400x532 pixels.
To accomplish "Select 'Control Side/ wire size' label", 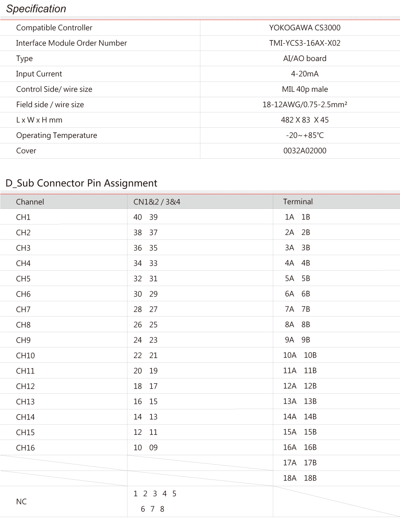I will point(54,89).
